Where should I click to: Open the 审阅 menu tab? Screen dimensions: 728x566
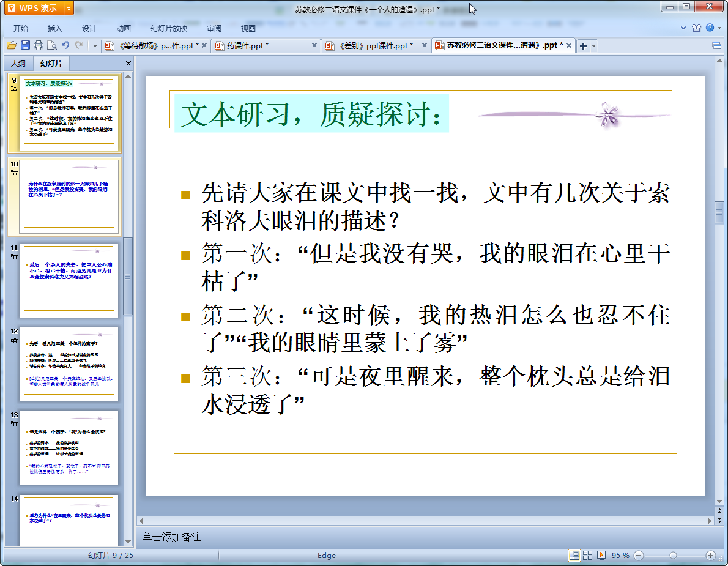(x=214, y=28)
